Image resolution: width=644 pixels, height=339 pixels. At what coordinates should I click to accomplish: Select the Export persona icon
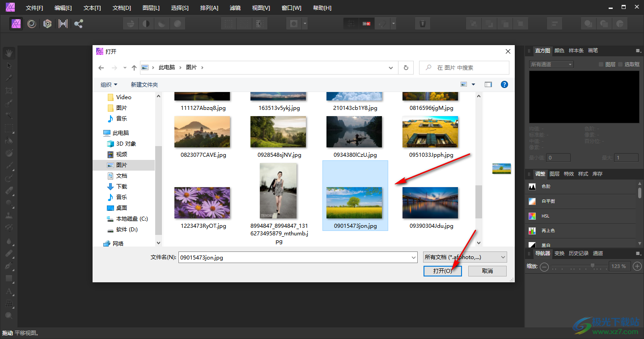tap(79, 24)
